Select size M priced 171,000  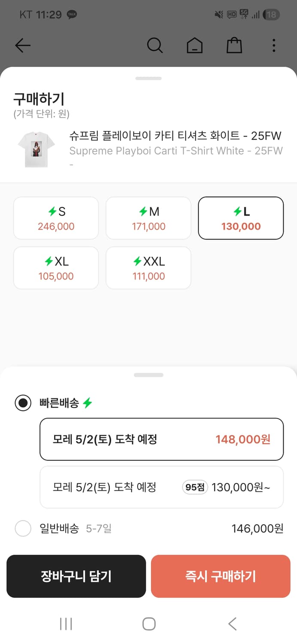coord(148,218)
